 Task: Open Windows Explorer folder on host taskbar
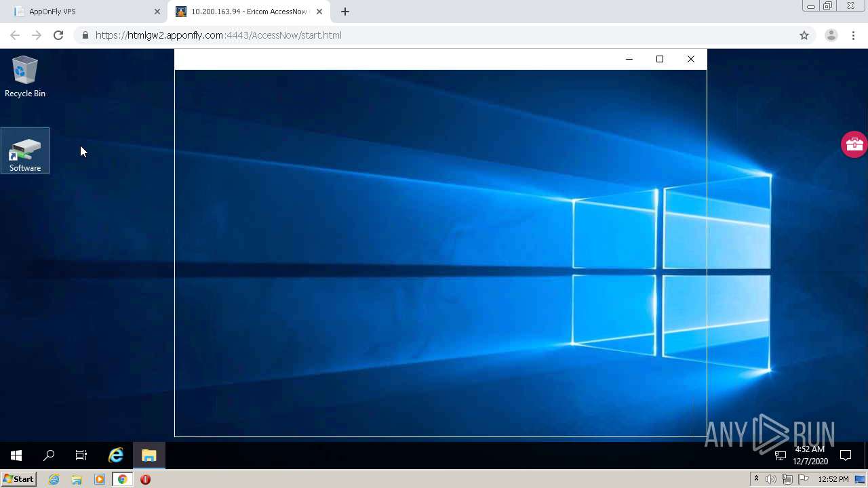77,479
